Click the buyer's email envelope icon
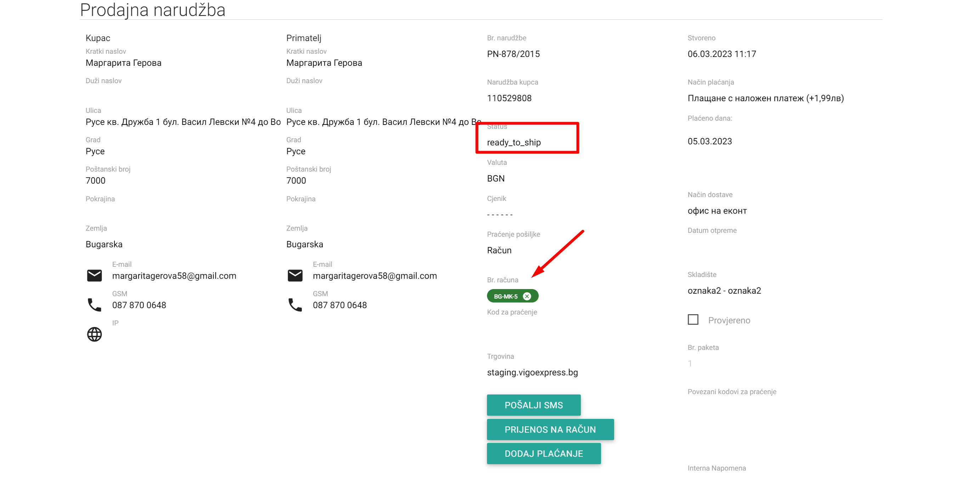980x490 pixels. [x=94, y=275]
